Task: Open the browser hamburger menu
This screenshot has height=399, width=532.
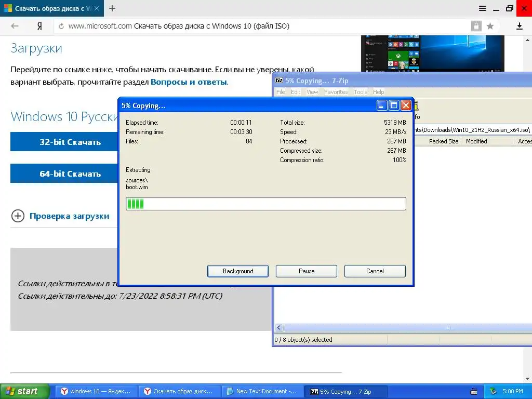Action: (x=483, y=8)
